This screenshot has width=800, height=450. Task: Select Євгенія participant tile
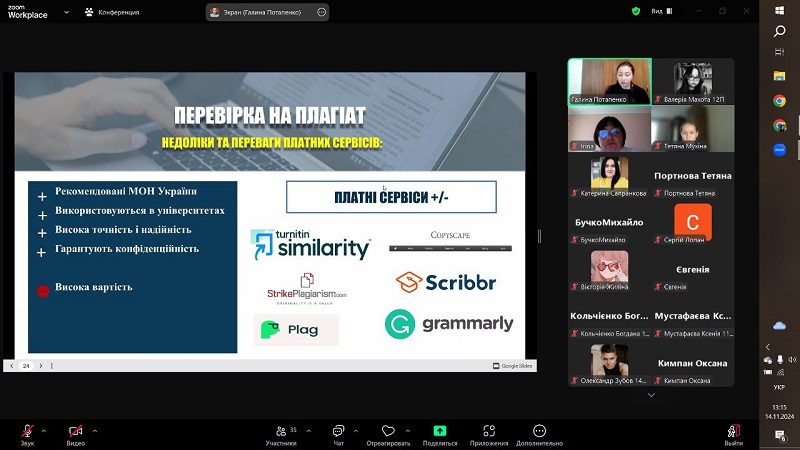tap(693, 270)
